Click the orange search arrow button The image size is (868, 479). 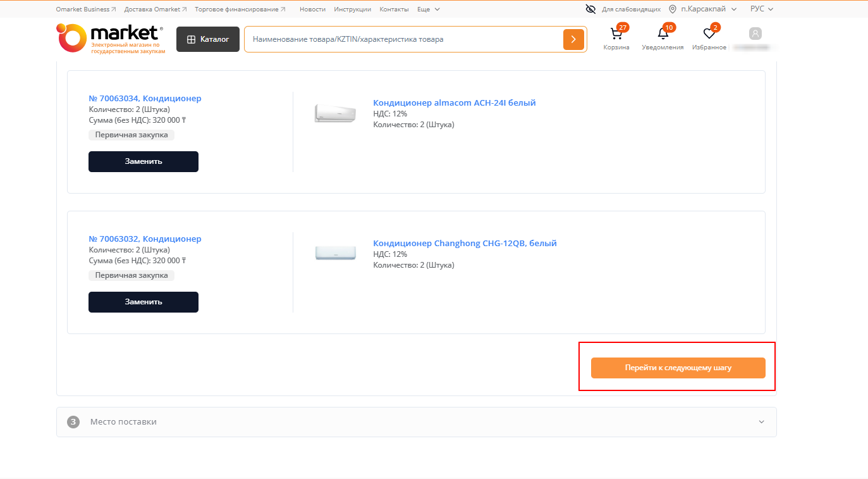pyautogui.click(x=573, y=39)
